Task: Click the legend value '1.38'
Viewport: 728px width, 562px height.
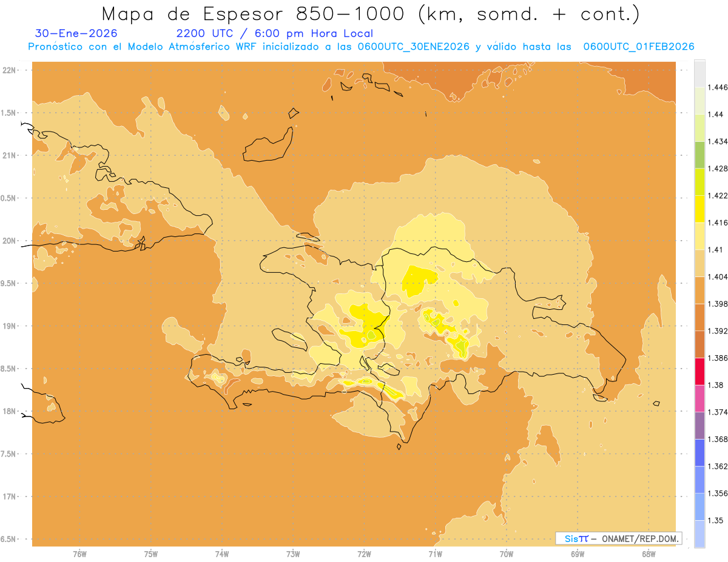Action: (x=716, y=385)
